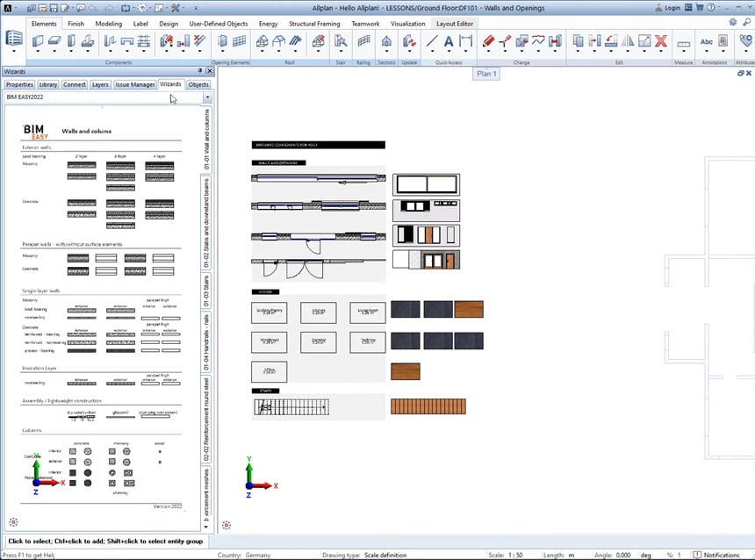Switch to the Library palette tab
The width and height of the screenshot is (755, 560).
coord(48,84)
